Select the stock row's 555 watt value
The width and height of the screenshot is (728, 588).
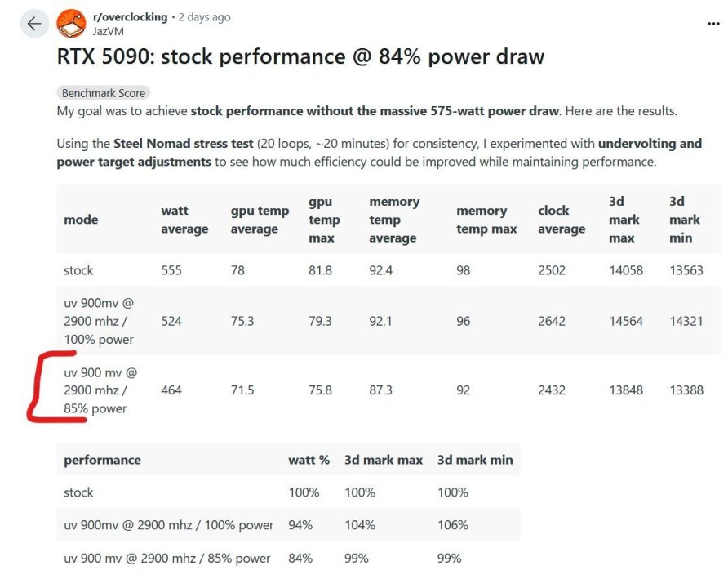click(x=172, y=270)
